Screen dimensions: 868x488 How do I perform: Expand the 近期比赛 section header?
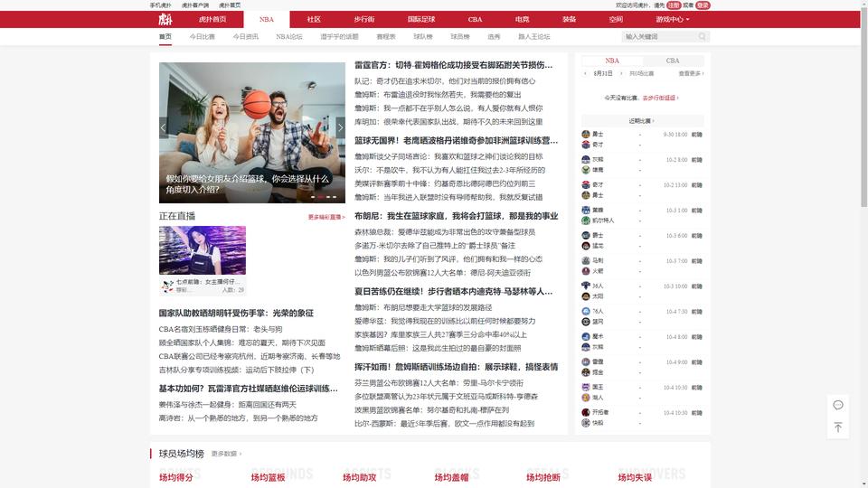coord(642,120)
